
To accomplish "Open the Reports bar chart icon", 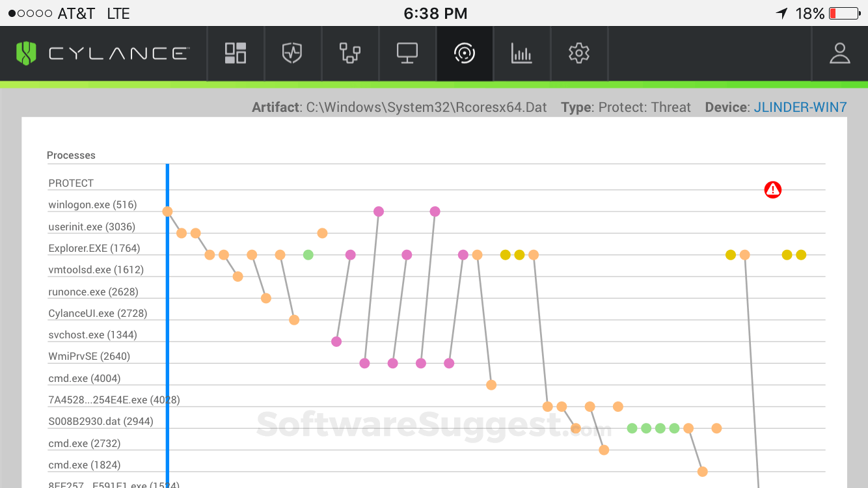I will (x=522, y=53).
